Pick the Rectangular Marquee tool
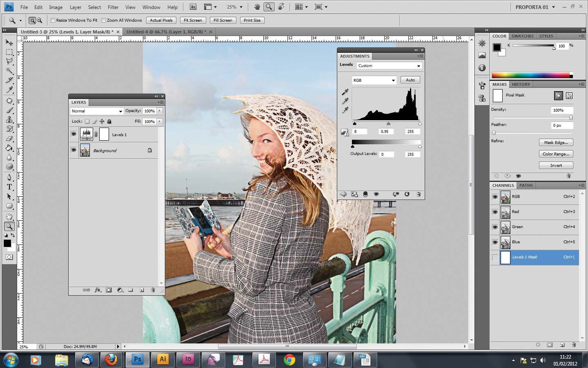 click(9, 52)
